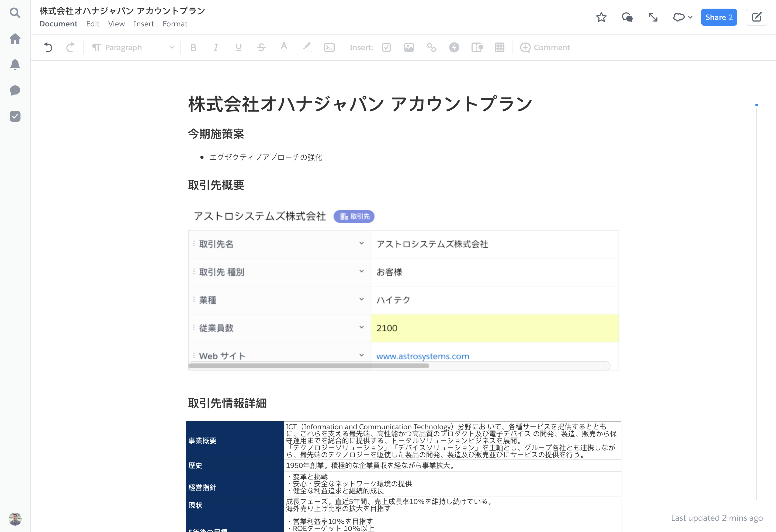Viewport: 776px width, 532px height.
Task: Click the 事業概要 row header
Action: pos(235,441)
